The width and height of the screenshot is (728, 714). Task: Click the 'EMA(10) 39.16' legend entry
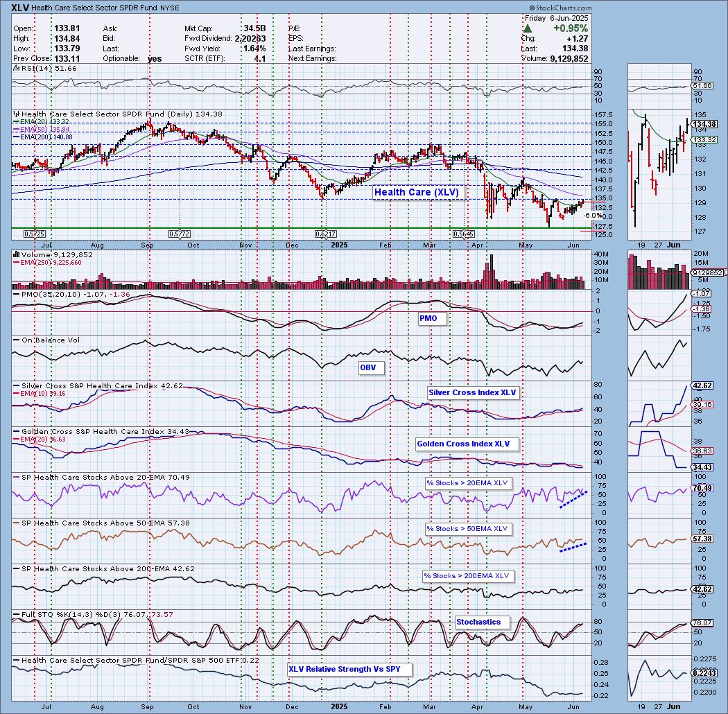tap(40, 393)
